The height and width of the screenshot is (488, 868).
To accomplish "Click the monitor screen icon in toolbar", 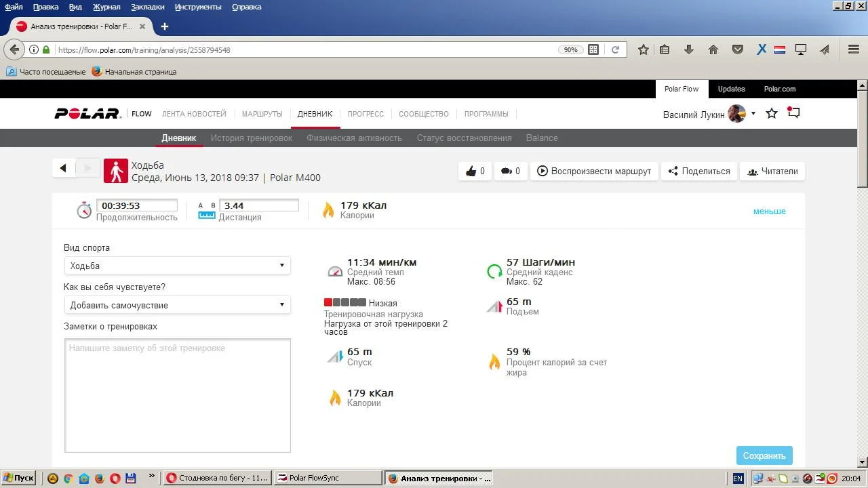I will coord(801,49).
